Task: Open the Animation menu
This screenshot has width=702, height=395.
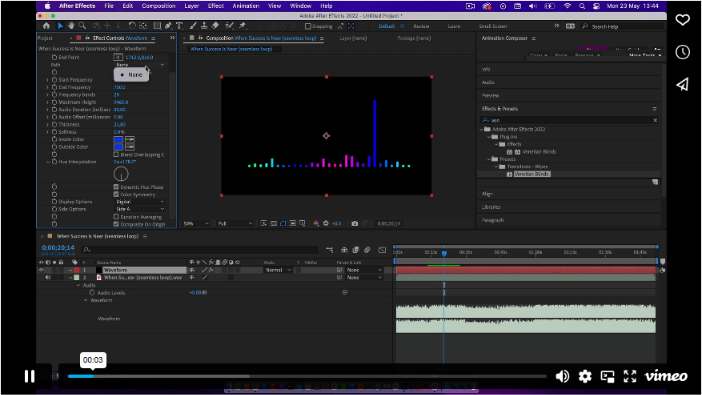Action: (246, 6)
